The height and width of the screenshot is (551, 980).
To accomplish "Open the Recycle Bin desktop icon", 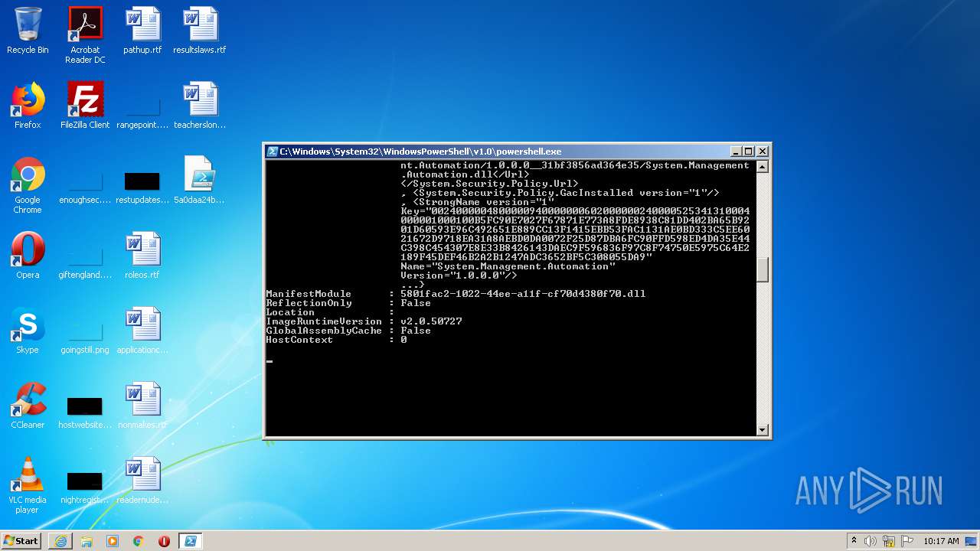I will 28,31.
